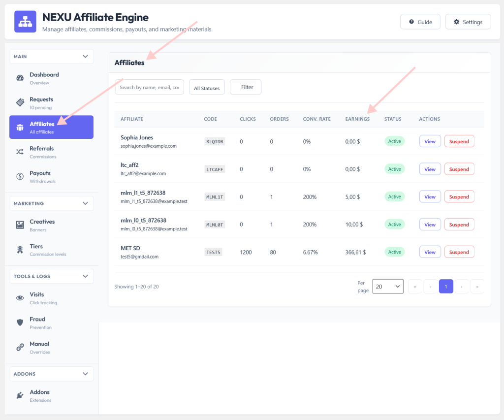Open the Per page 20 dropdown
The height and width of the screenshot is (420, 504).
click(x=388, y=286)
